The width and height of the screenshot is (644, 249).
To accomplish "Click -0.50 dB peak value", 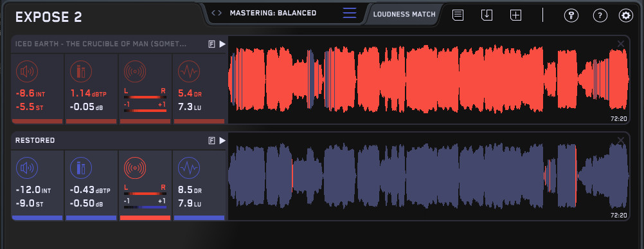I will pos(86,204).
